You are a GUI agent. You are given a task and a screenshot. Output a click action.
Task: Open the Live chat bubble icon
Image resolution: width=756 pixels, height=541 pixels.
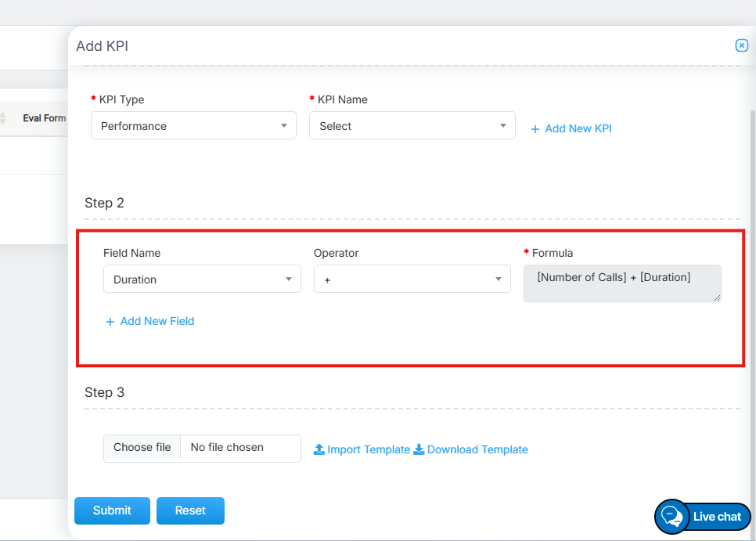coord(671,516)
